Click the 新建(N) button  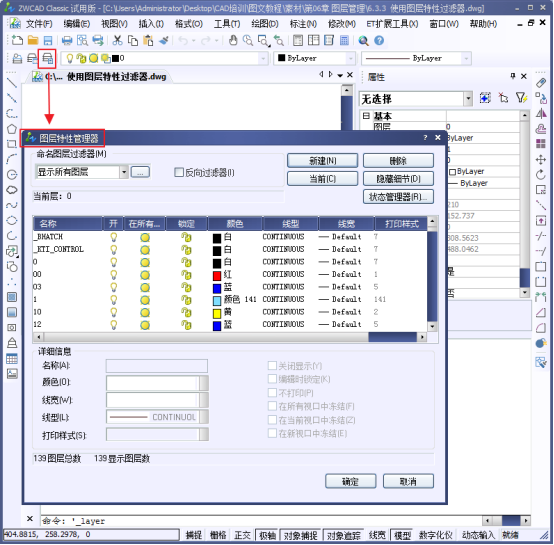coord(323,161)
